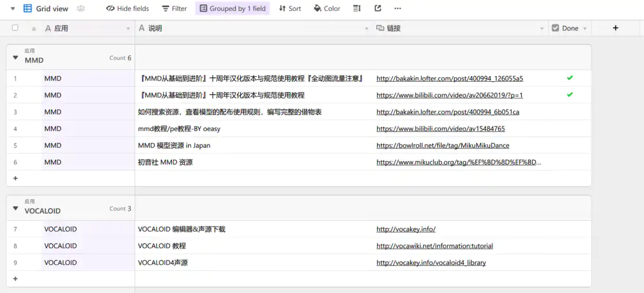Select the 应用 cell in row 9
The height and width of the screenshot is (293, 644).
pos(88,262)
